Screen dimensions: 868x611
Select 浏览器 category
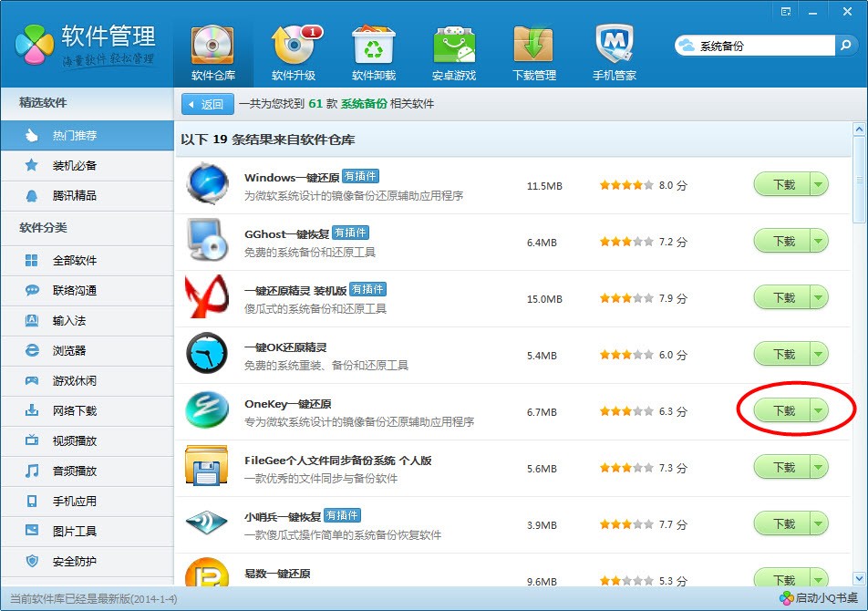pos(88,350)
